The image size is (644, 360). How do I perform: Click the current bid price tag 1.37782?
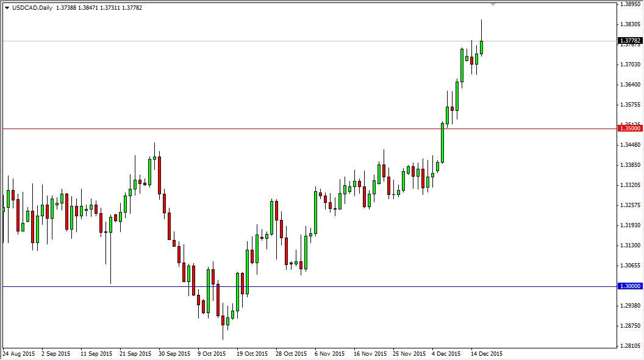[x=628, y=40]
